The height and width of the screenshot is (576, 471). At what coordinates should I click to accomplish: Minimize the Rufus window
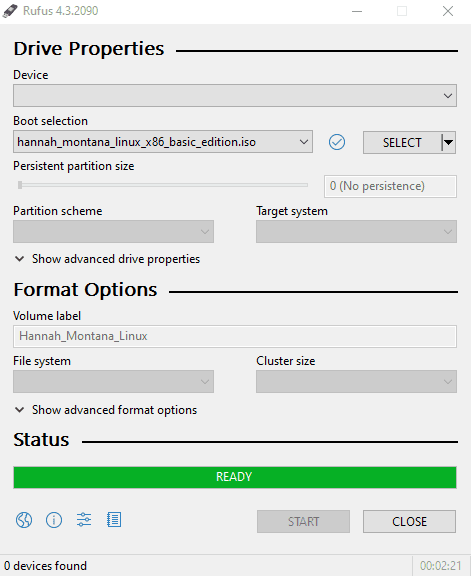coord(357,11)
